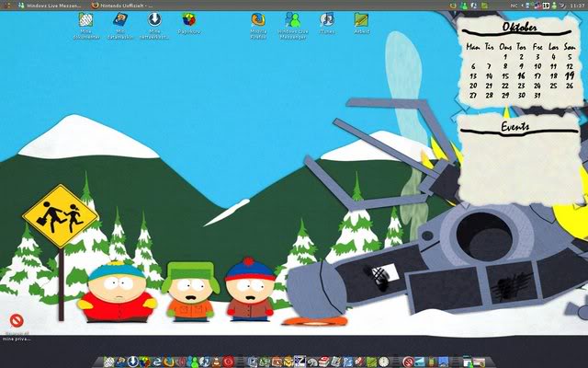Open the analog clock icon in the dock

[x=383, y=362]
